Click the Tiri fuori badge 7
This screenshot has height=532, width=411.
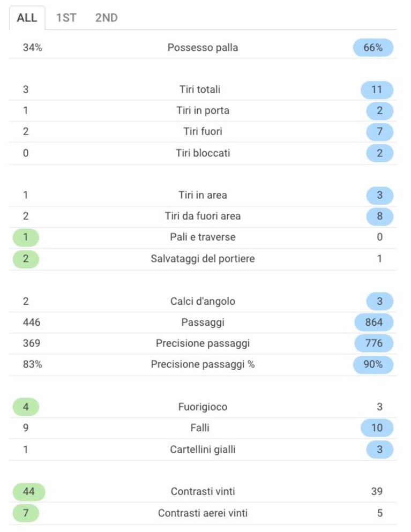380,132
